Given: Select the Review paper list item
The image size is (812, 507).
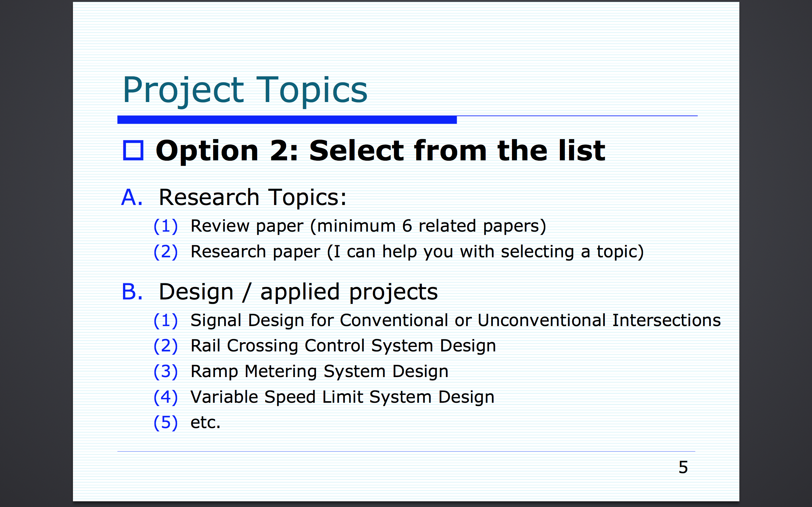Looking at the screenshot, I should coord(369,226).
